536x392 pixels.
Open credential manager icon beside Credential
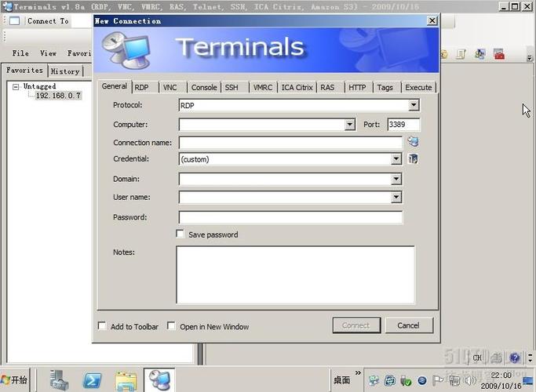[413, 159]
